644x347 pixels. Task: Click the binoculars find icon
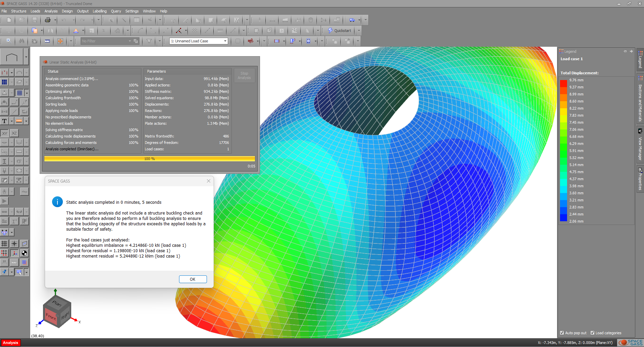(22, 41)
